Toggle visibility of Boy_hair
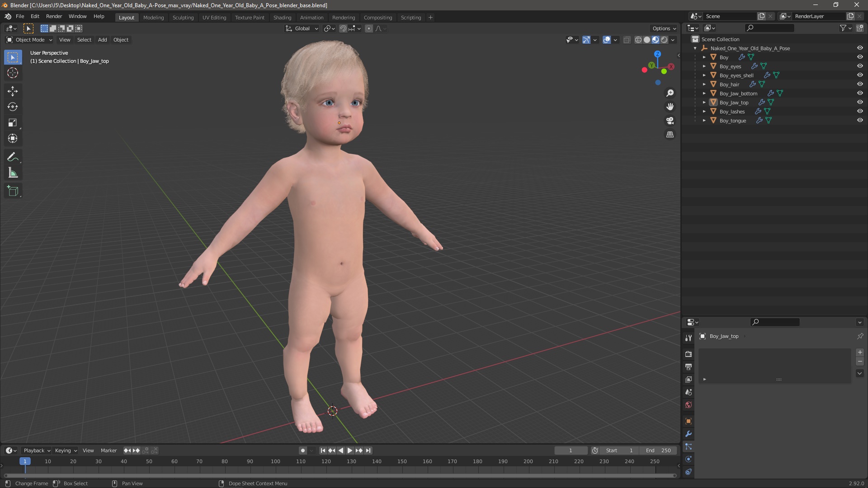 pos(860,84)
